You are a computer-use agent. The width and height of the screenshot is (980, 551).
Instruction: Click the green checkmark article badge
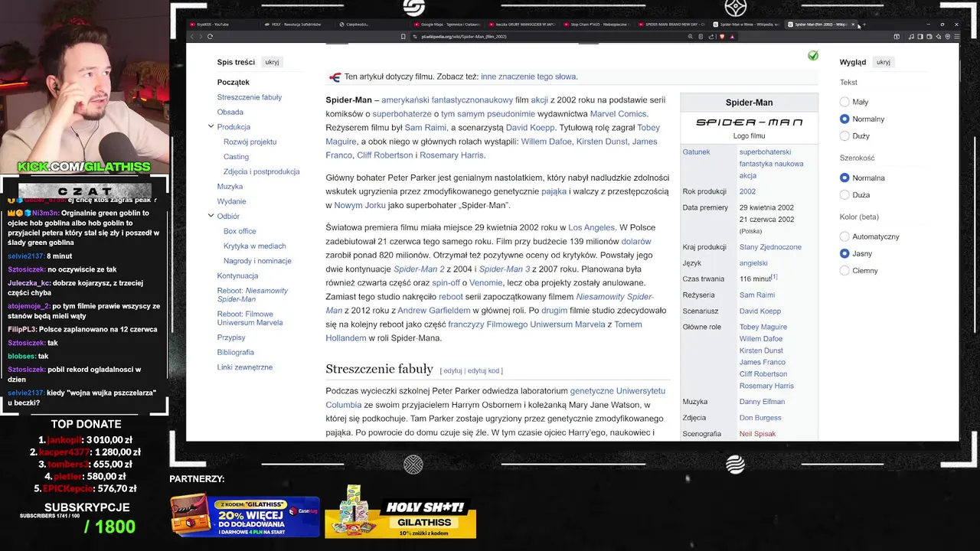812,56
